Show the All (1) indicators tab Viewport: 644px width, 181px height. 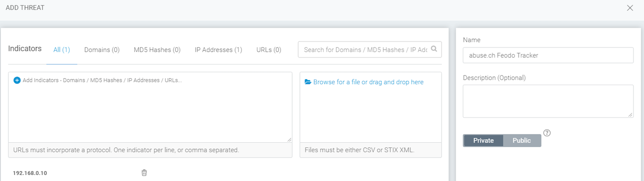[x=62, y=49]
